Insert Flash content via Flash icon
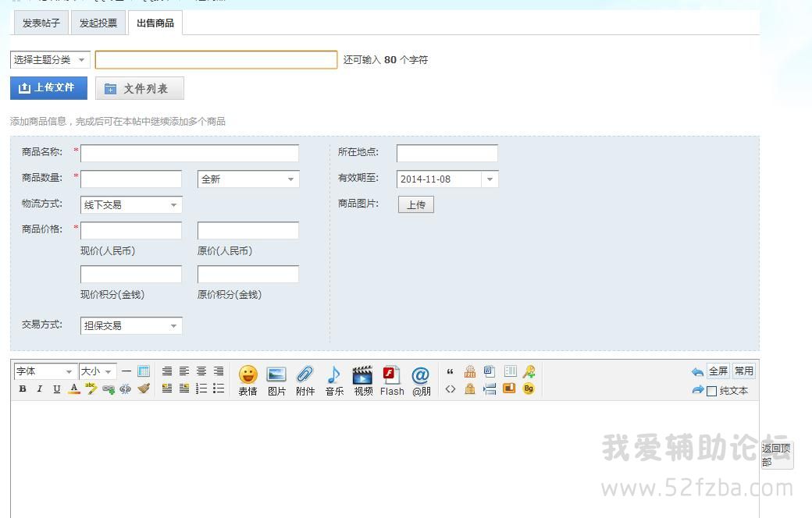This screenshot has height=518, width=812. [x=392, y=381]
